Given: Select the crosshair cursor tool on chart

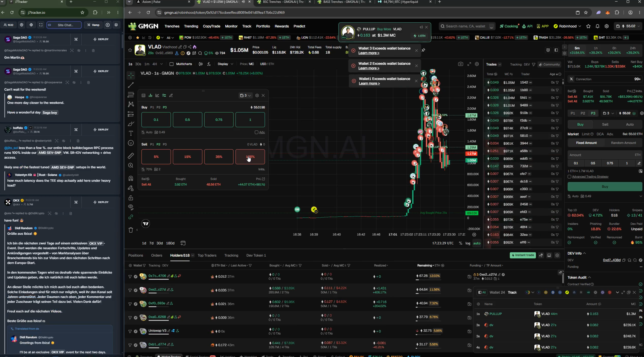Looking at the screenshot, I should tap(131, 75).
